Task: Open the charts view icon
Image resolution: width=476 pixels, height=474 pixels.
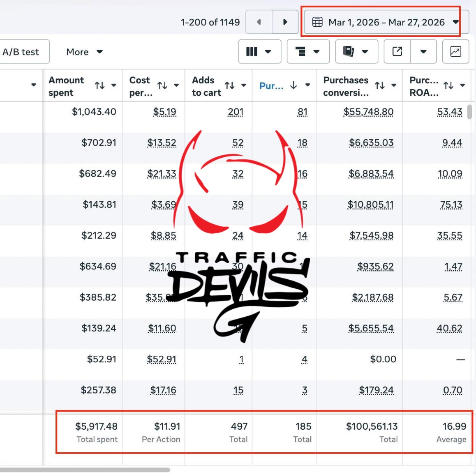Action: (x=455, y=51)
